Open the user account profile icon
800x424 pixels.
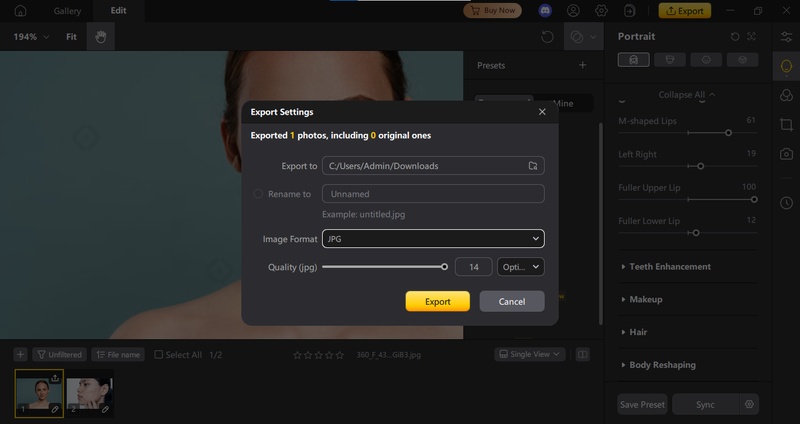click(573, 11)
